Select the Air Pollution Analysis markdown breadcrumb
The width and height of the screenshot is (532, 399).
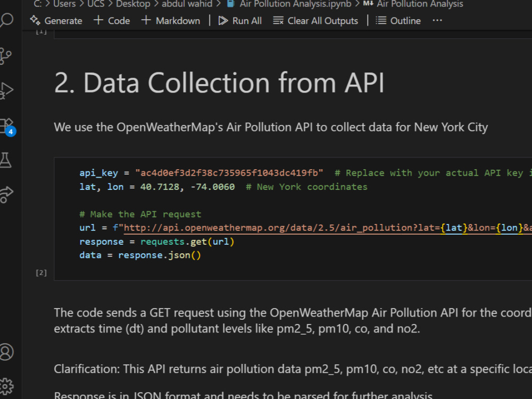413,4
